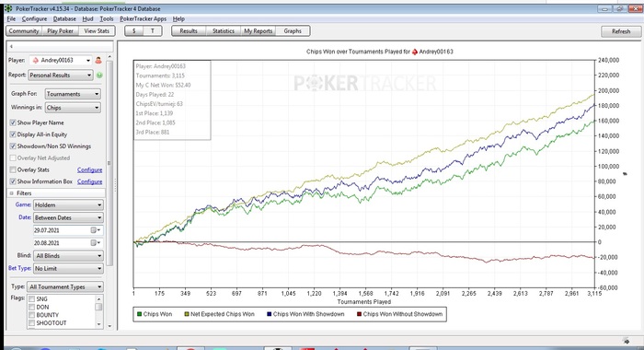Open the Bet Type No Limit dropdown
The image size is (644, 350).
click(x=68, y=269)
